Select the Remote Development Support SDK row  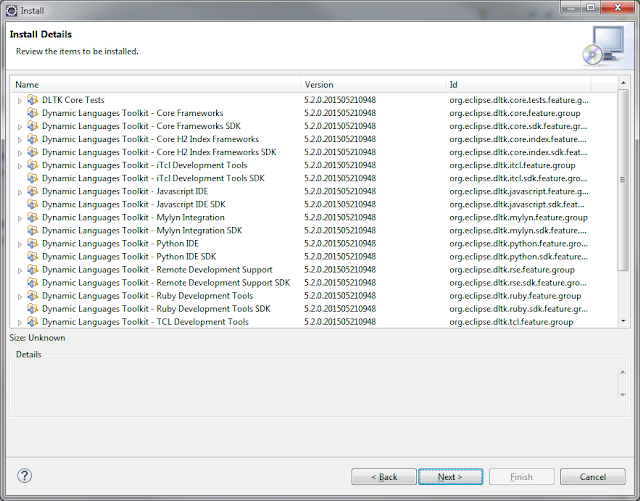pyautogui.click(x=313, y=283)
